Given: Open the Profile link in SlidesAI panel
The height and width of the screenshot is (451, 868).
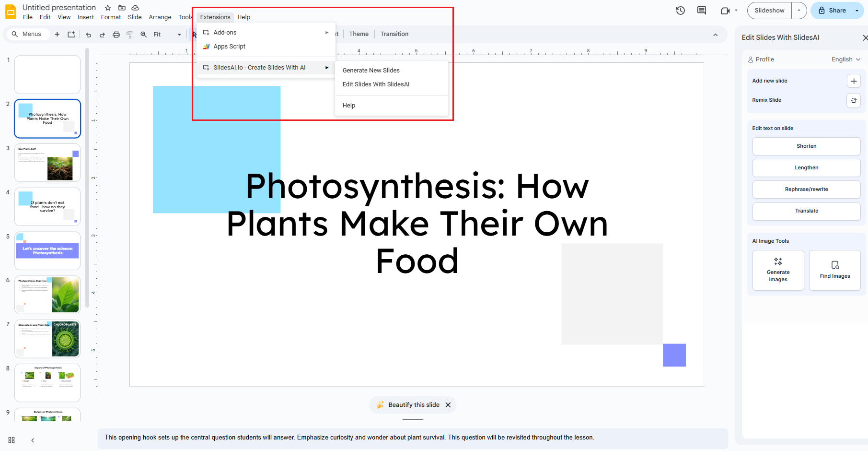Looking at the screenshot, I should point(761,59).
